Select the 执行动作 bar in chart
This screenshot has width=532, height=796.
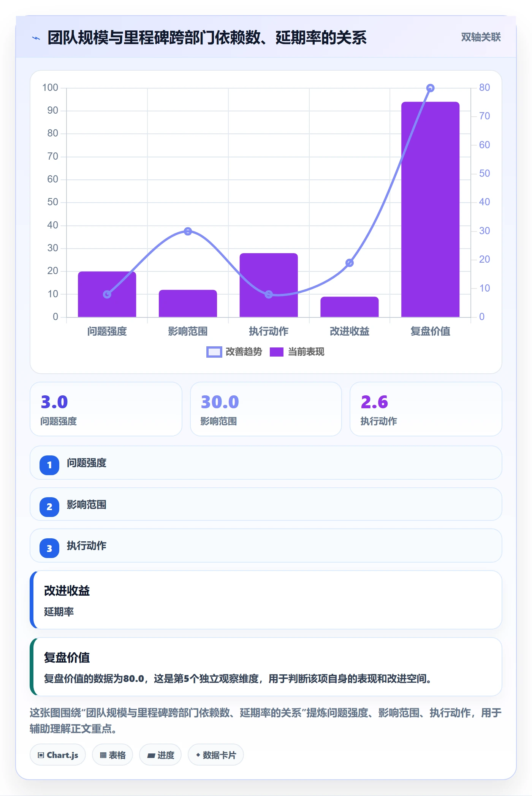coord(269,285)
